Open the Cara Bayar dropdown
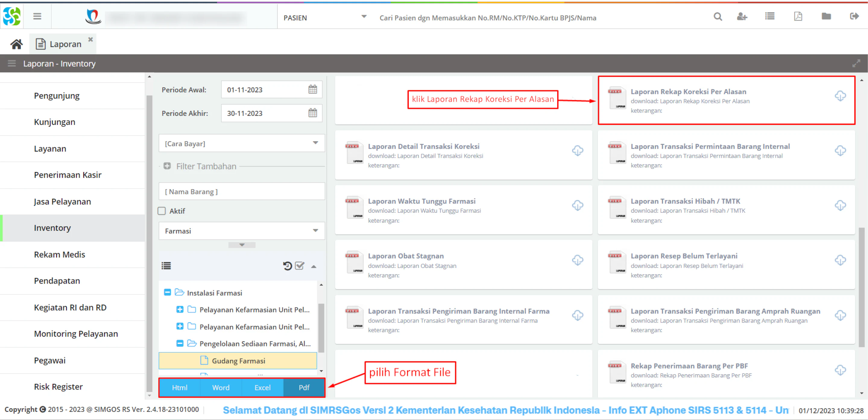Viewport: 868px width, 420px height. click(x=241, y=143)
